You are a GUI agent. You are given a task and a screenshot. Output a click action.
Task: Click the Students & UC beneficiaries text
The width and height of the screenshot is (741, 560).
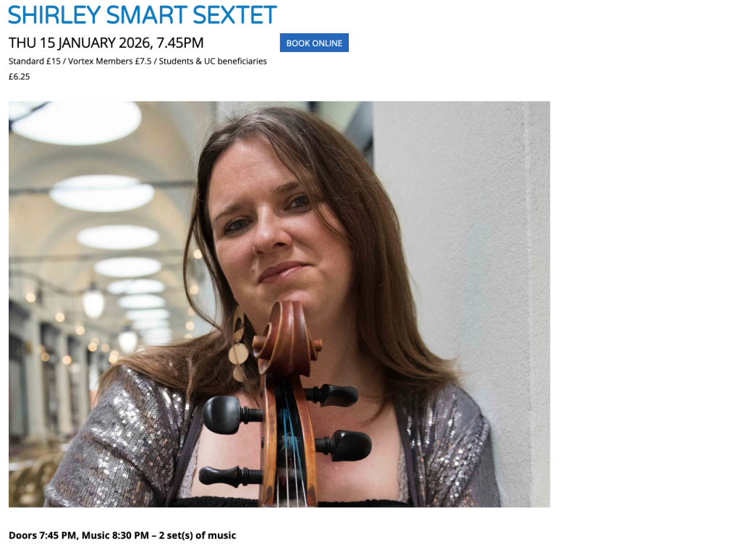click(x=213, y=61)
